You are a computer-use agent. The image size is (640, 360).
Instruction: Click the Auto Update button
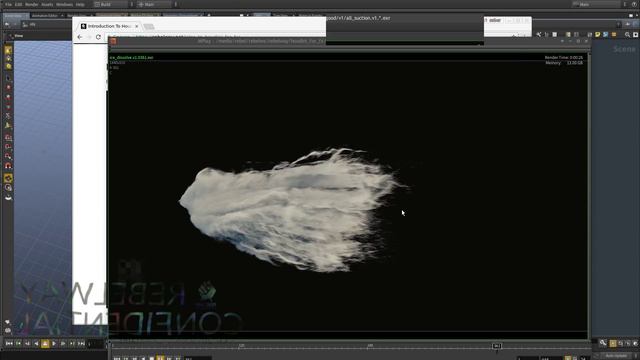[616, 356]
